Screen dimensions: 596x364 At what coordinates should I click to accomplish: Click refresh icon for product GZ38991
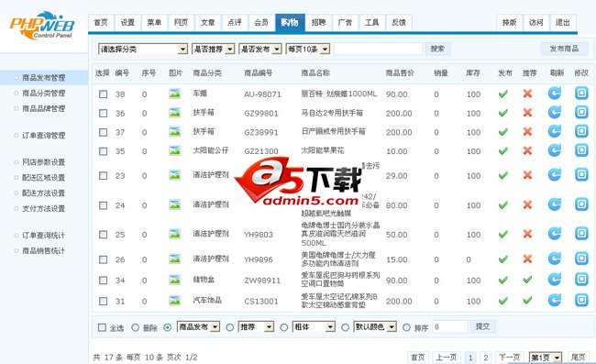coord(555,131)
